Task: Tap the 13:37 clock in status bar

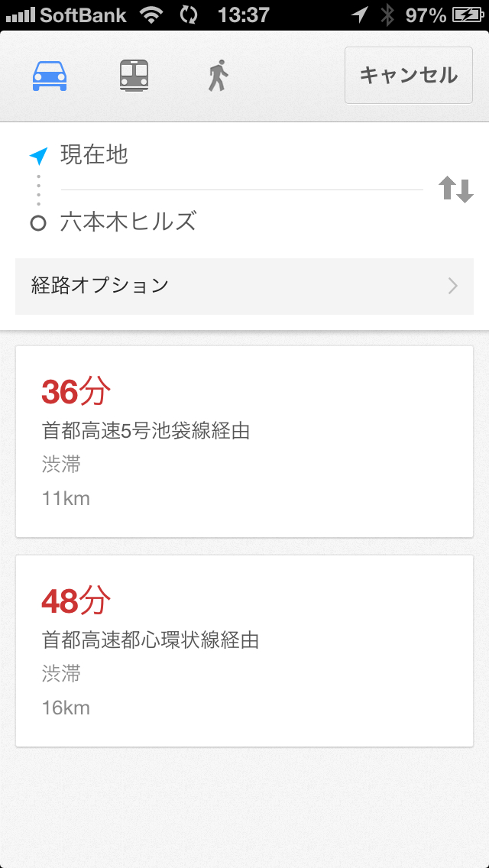Action: point(243,15)
